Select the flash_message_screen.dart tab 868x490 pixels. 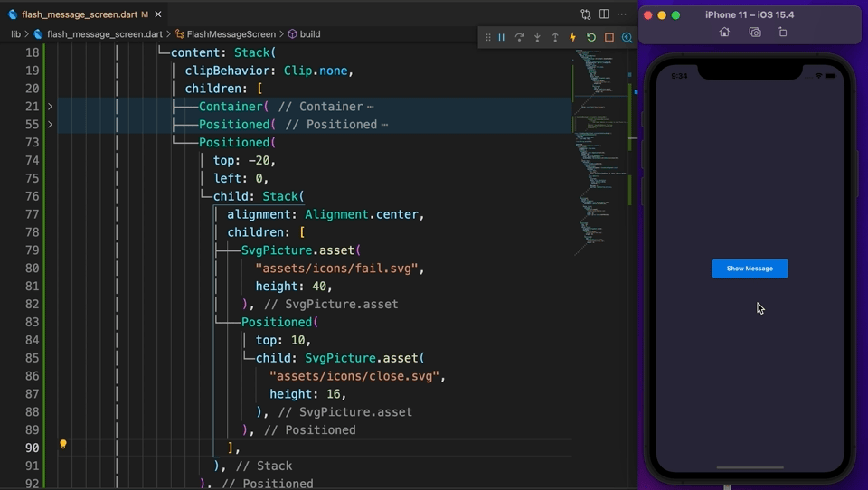80,14
